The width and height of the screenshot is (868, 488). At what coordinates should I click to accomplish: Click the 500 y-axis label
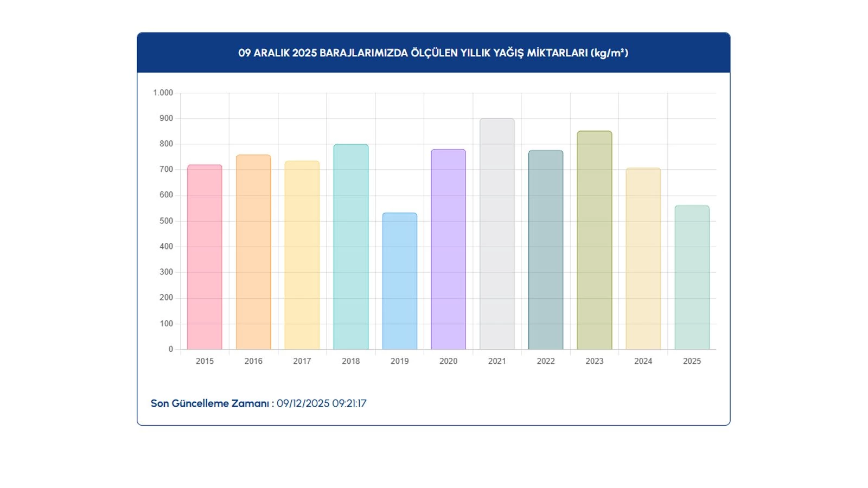(166, 221)
